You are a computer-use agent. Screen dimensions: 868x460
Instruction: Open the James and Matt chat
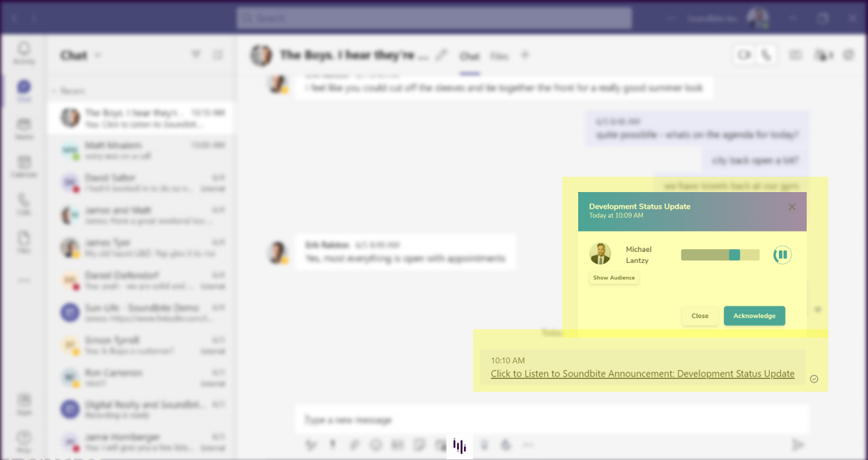pyautogui.click(x=141, y=215)
